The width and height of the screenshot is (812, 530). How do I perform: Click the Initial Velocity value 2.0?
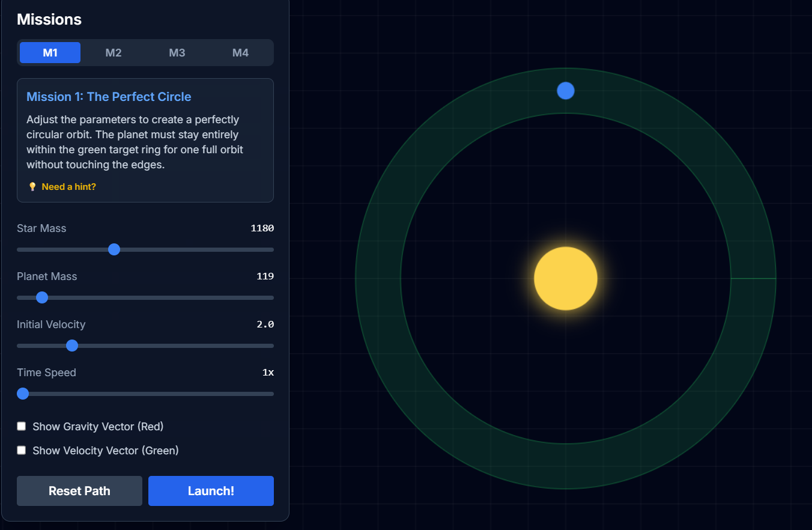(265, 324)
